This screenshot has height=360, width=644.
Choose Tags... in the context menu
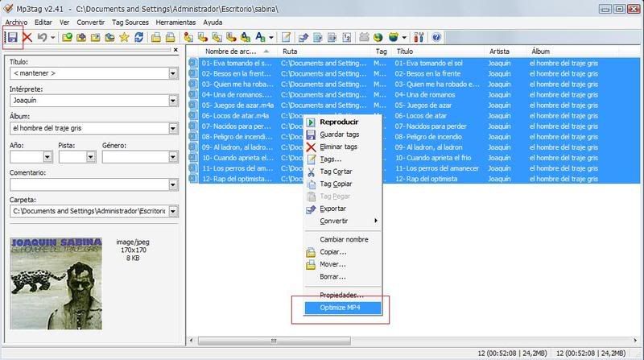343,159
